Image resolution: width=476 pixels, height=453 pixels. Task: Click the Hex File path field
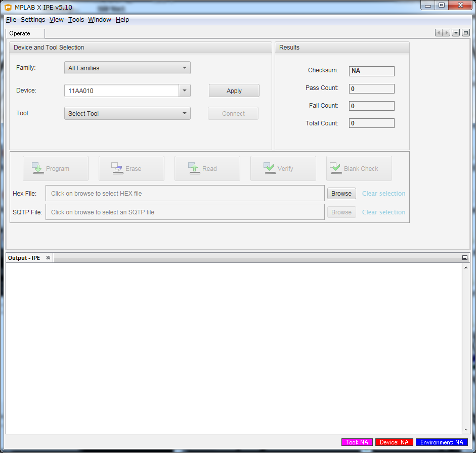(x=185, y=194)
